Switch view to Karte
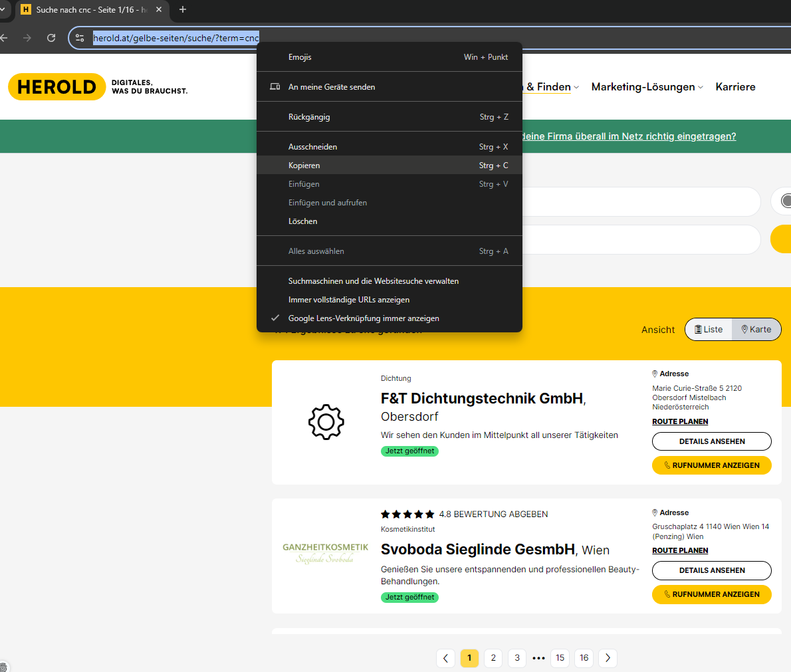 point(756,329)
